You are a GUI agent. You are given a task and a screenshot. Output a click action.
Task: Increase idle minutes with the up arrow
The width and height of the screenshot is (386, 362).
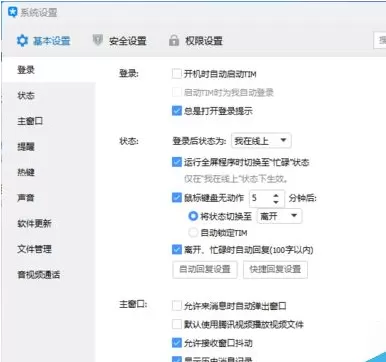tap(276, 195)
